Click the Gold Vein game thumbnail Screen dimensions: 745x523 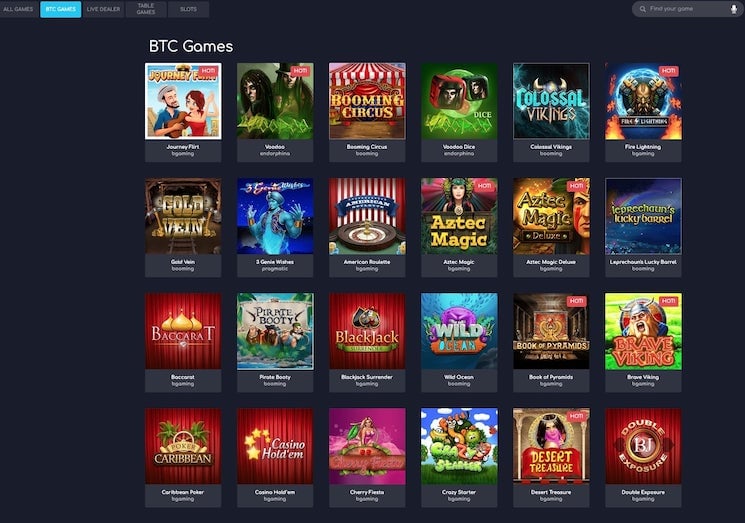183,216
